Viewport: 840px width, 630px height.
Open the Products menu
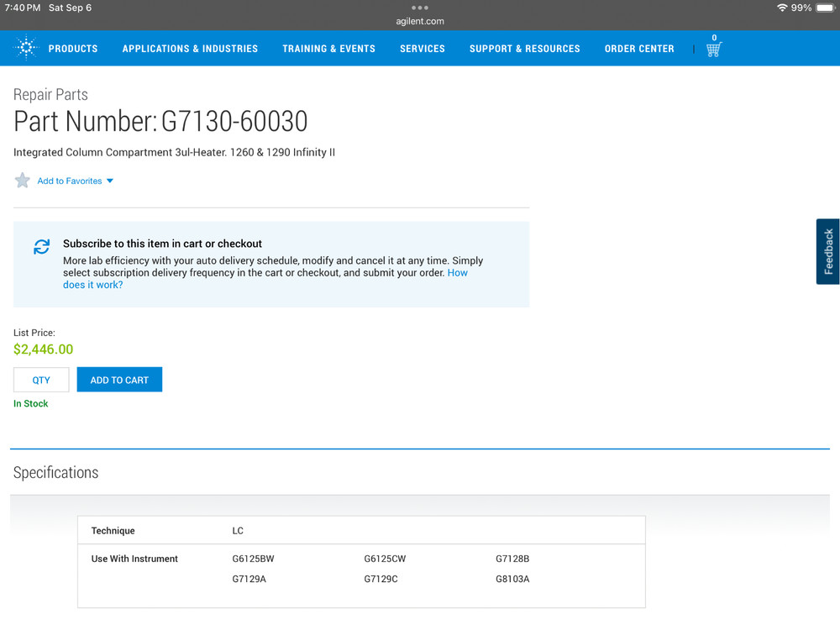[73, 49]
